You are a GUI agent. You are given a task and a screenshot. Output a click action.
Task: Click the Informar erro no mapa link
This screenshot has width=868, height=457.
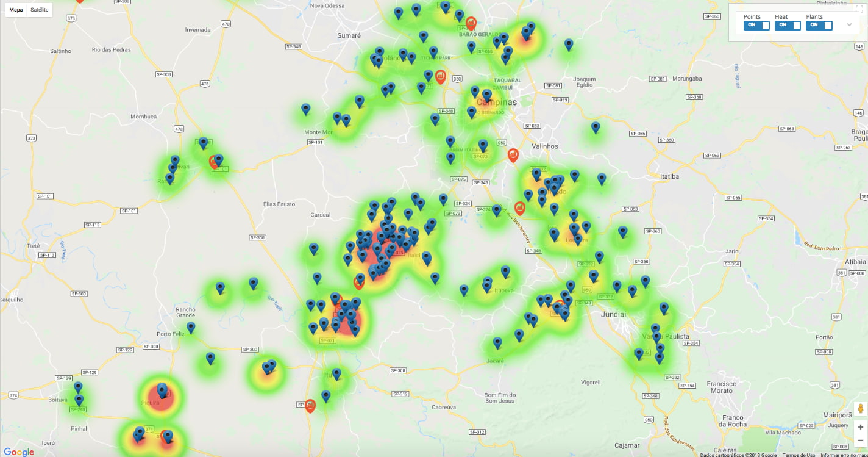842,455
